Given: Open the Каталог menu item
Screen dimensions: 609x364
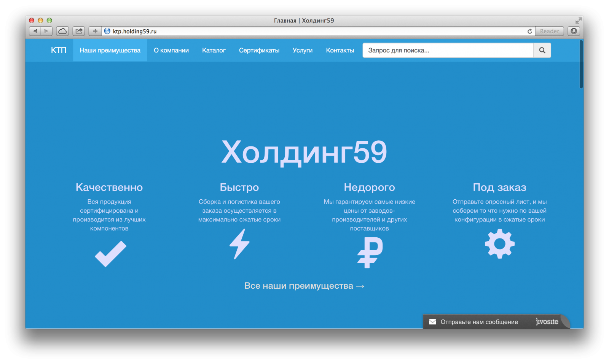Looking at the screenshot, I should point(214,50).
